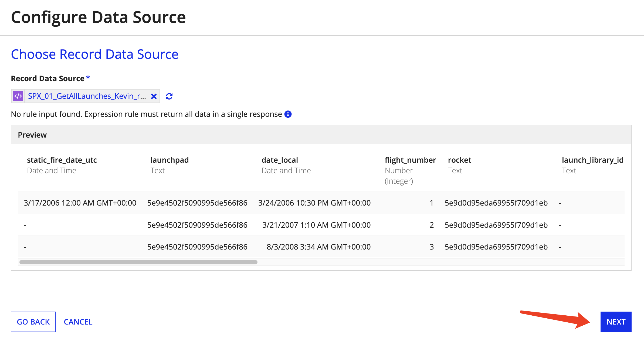
Task: Click the rocket ID in flight 3 row
Action: [x=496, y=247]
